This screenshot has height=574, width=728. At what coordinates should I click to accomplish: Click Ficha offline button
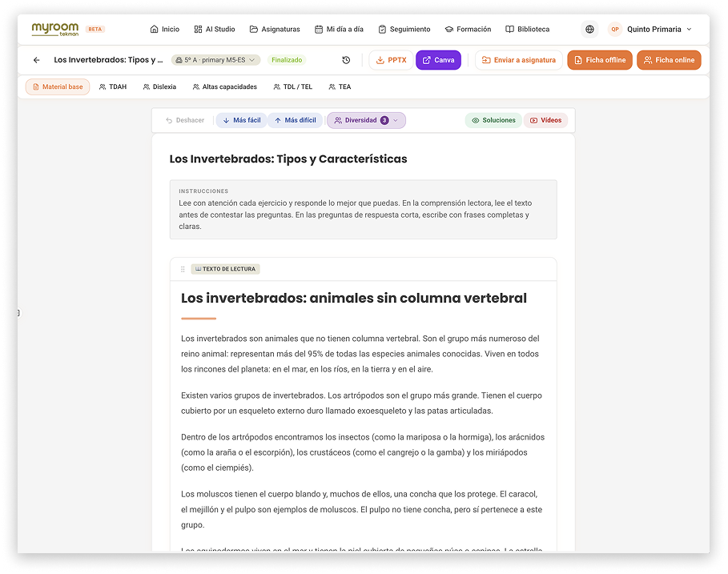pyautogui.click(x=600, y=60)
